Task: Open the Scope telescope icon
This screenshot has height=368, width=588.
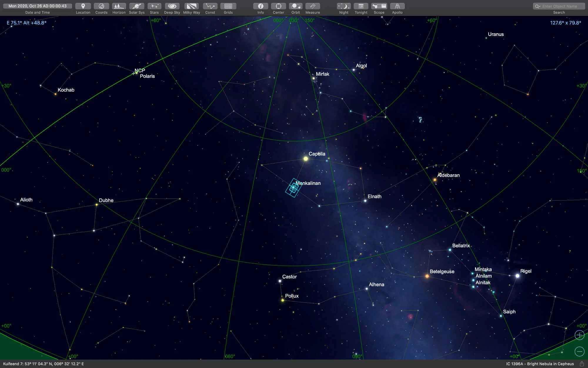Action: [379, 6]
